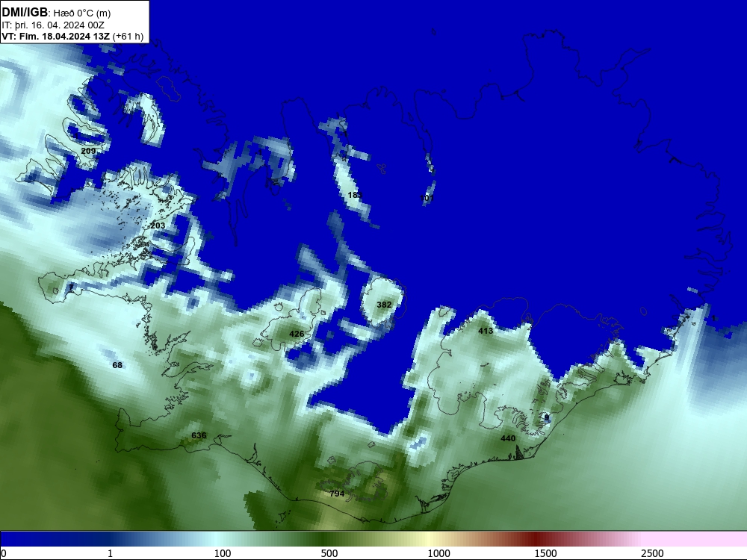Click the legend tick label 1500
The height and width of the screenshot is (560, 747).
[x=545, y=553]
